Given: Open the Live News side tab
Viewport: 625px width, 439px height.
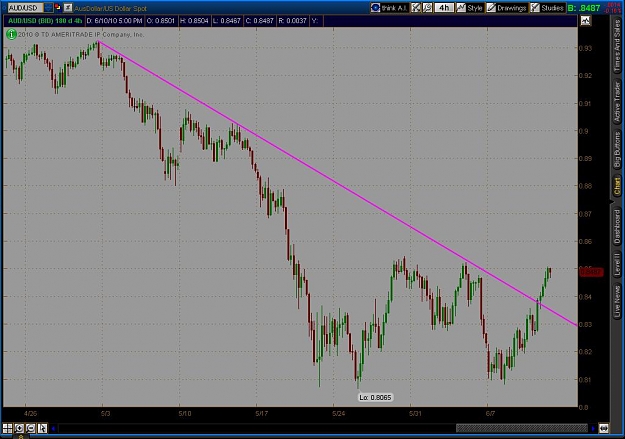Looking at the screenshot, I should (617, 299).
